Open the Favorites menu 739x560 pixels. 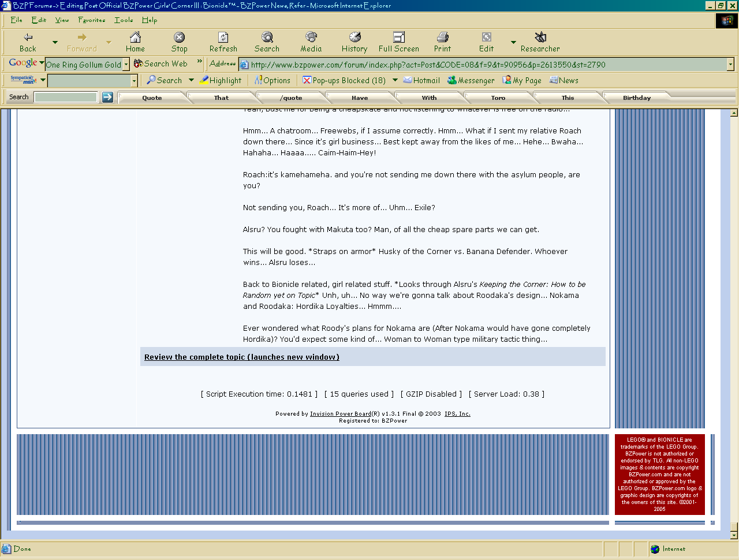click(92, 20)
